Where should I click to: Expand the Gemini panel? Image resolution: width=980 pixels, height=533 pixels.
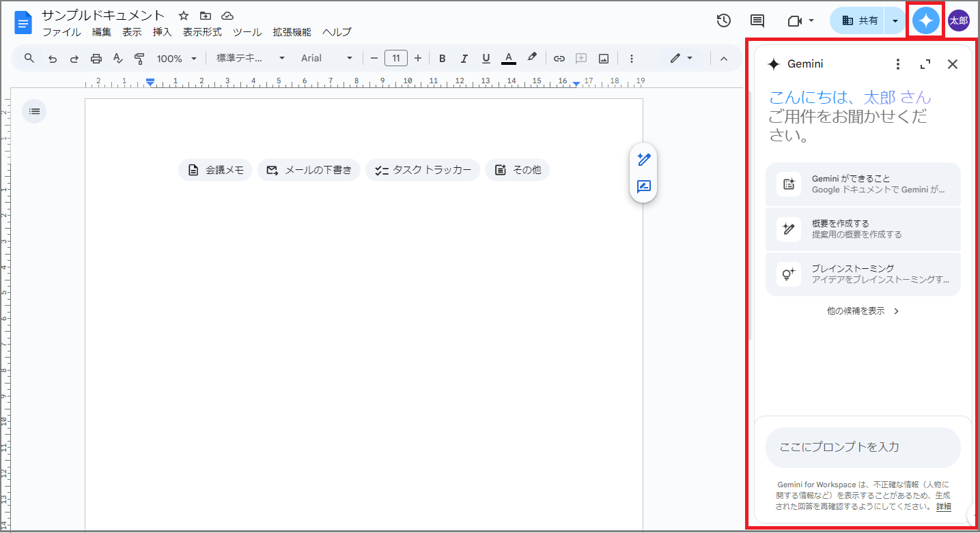[x=925, y=64]
